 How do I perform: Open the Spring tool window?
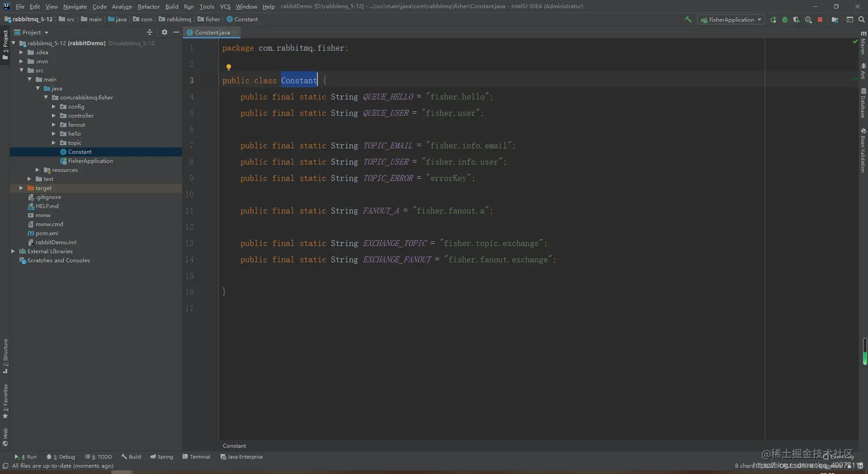pyautogui.click(x=162, y=457)
